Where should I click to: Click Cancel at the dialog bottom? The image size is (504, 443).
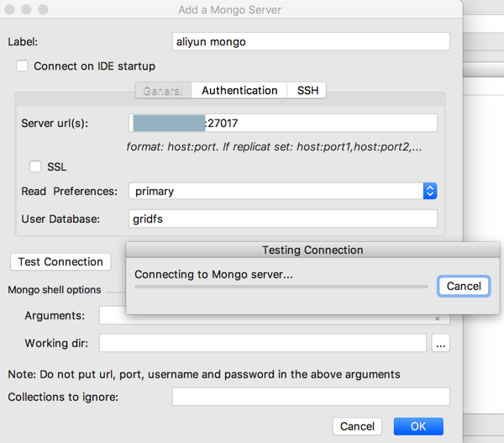357,426
